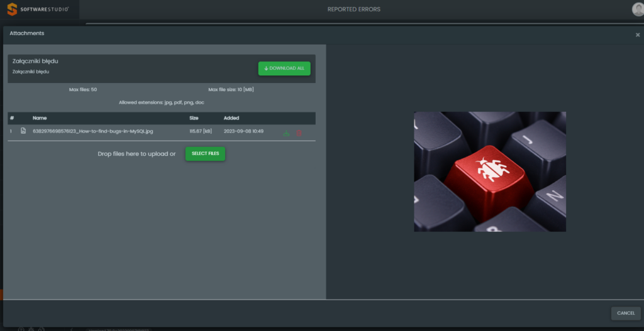The height and width of the screenshot is (331, 644).
Task: Click the Reported Errors page title
Action: [353, 9]
